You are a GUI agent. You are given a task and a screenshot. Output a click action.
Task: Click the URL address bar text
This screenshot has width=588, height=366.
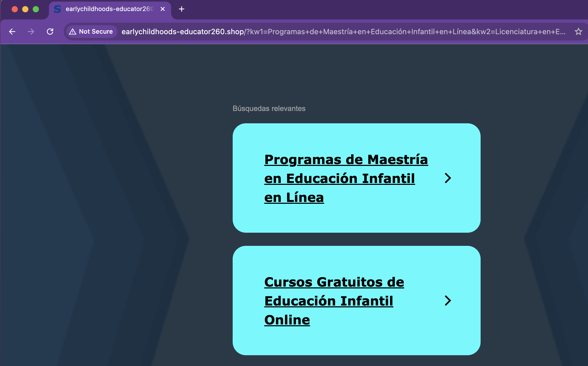click(x=342, y=32)
